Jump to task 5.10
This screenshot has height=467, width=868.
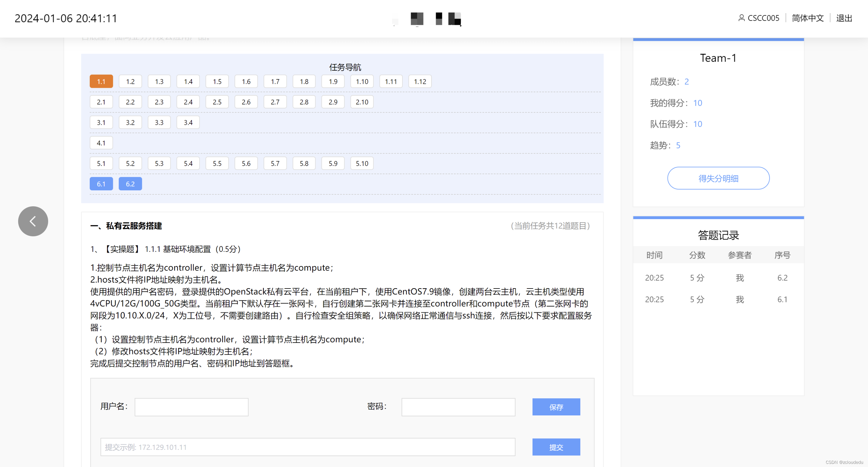point(362,164)
